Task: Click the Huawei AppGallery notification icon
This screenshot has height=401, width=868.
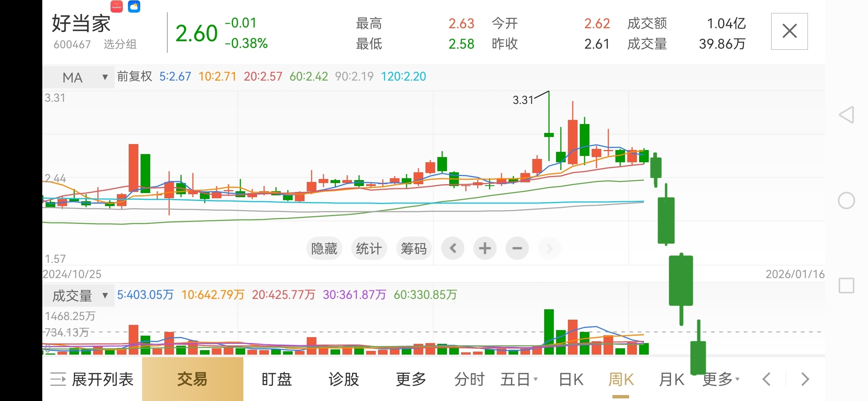Action: (x=116, y=7)
